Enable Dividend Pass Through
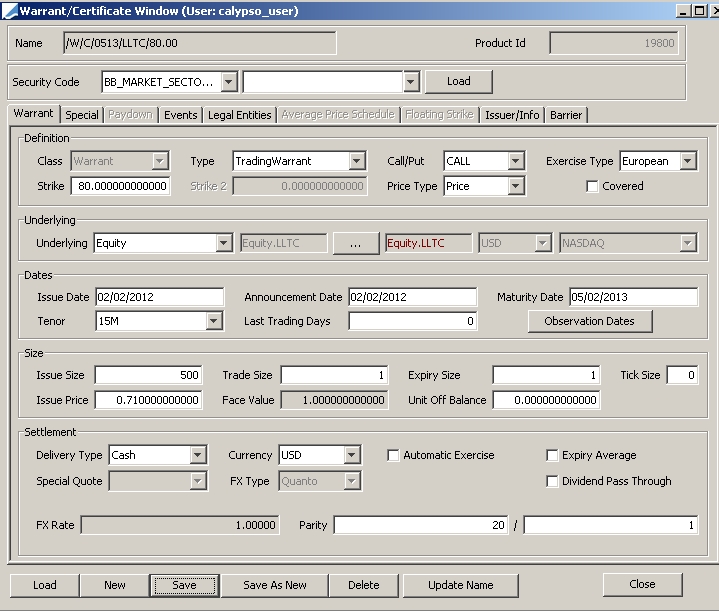 pos(552,481)
